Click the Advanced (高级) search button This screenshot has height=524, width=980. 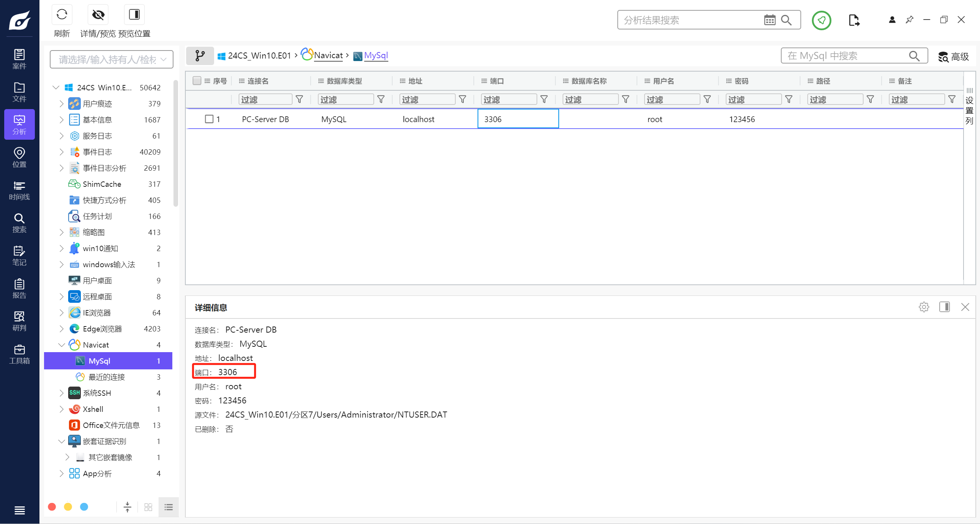[954, 57]
